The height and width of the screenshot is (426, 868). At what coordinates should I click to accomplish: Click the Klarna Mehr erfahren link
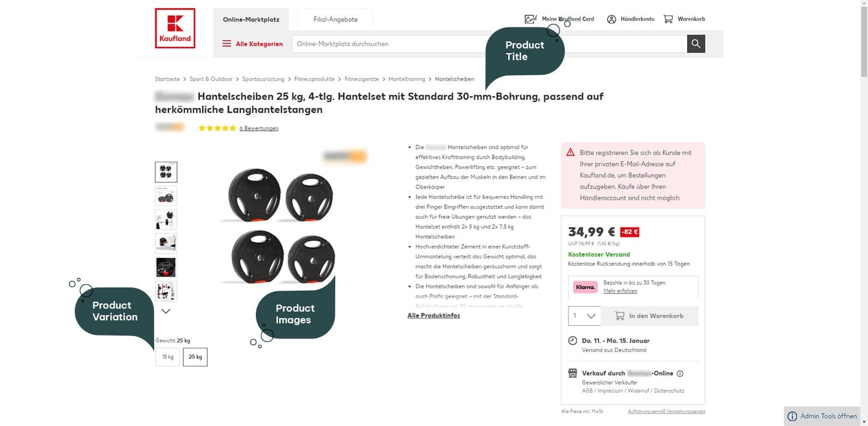pos(620,291)
